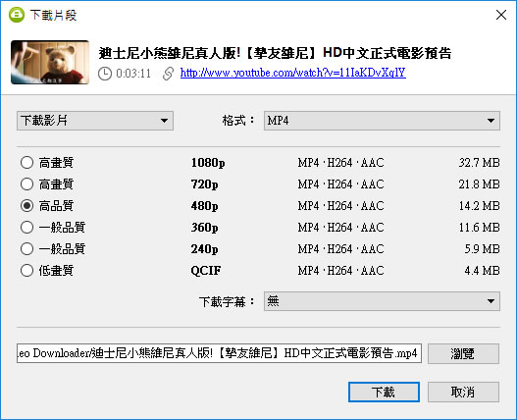Viewport: 517px width, 420px height.
Task: Select the 720p 高畫質 radio option
Action: tap(26, 184)
